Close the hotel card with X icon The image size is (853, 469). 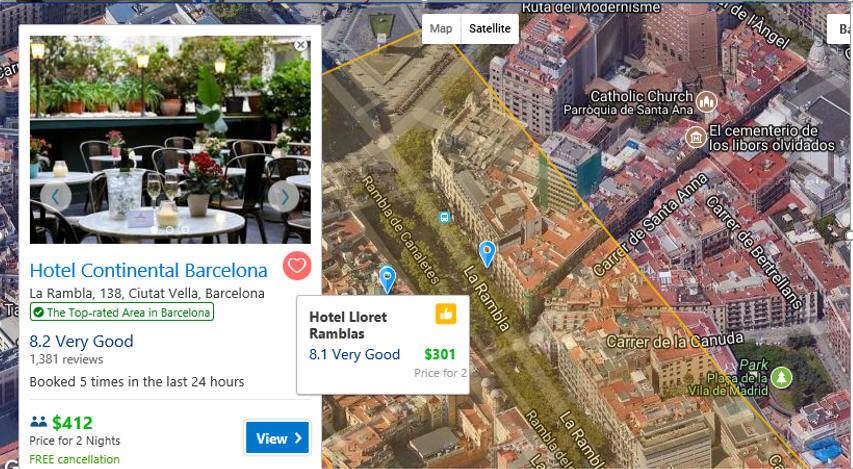click(301, 45)
